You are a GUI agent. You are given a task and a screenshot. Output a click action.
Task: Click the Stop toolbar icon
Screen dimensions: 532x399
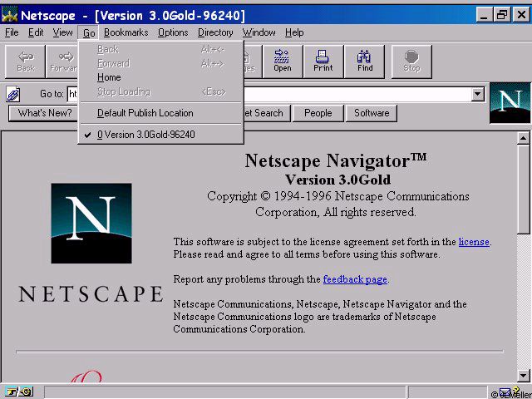[411, 62]
